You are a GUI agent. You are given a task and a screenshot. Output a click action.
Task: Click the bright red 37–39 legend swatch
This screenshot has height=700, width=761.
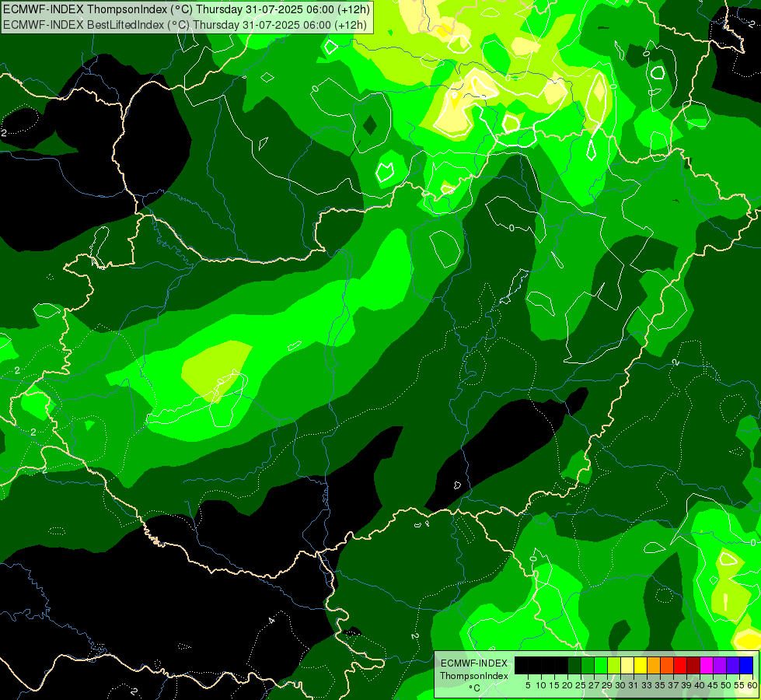[680, 665]
